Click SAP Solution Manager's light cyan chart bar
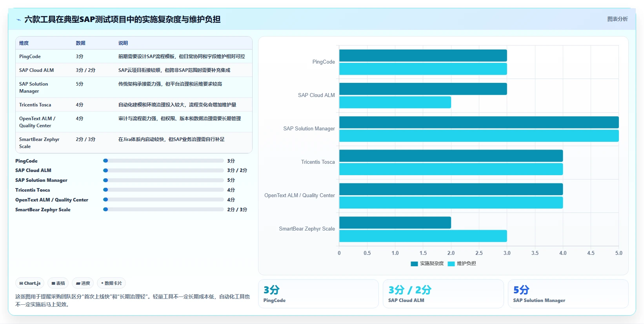The height and width of the screenshot is (324, 644). [x=479, y=135]
